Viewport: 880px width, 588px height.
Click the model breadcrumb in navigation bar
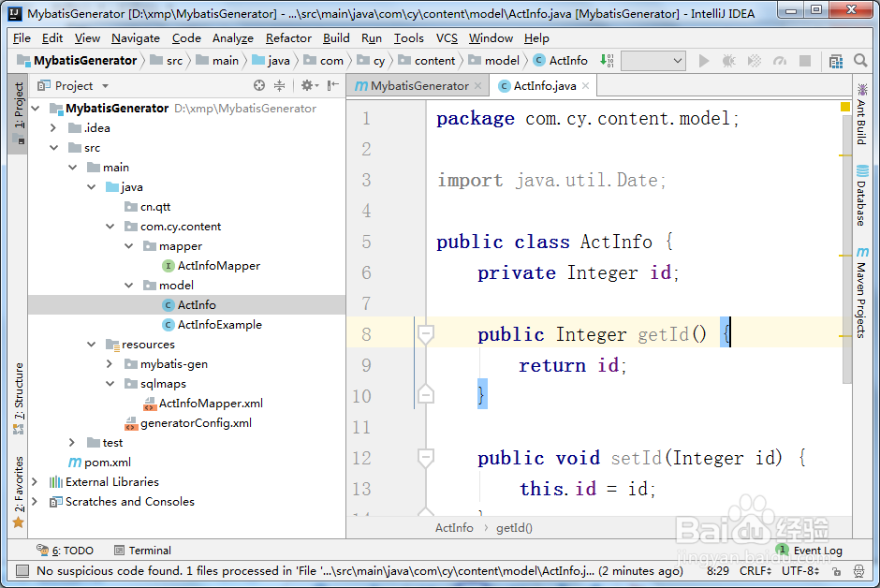495,61
